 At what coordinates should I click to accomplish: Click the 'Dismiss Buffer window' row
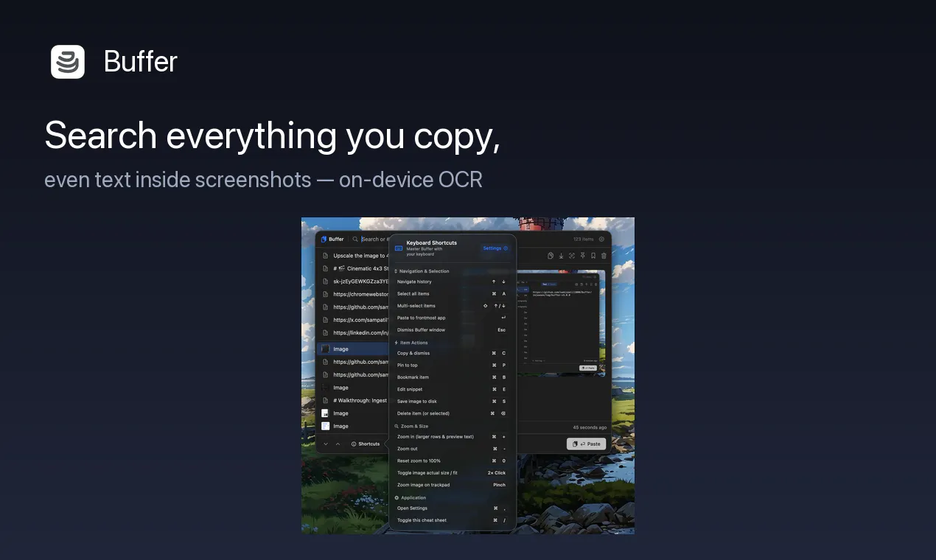click(452, 330)
